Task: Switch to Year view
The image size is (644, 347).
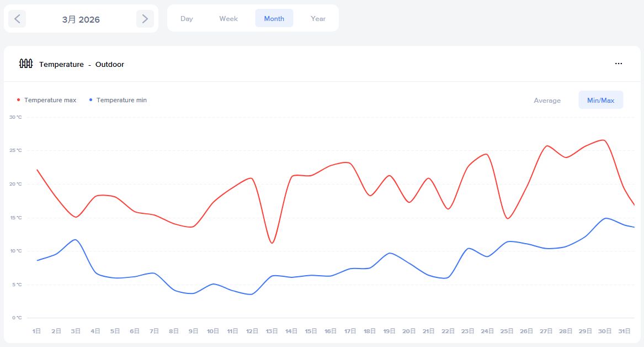Action: (318, 19)
